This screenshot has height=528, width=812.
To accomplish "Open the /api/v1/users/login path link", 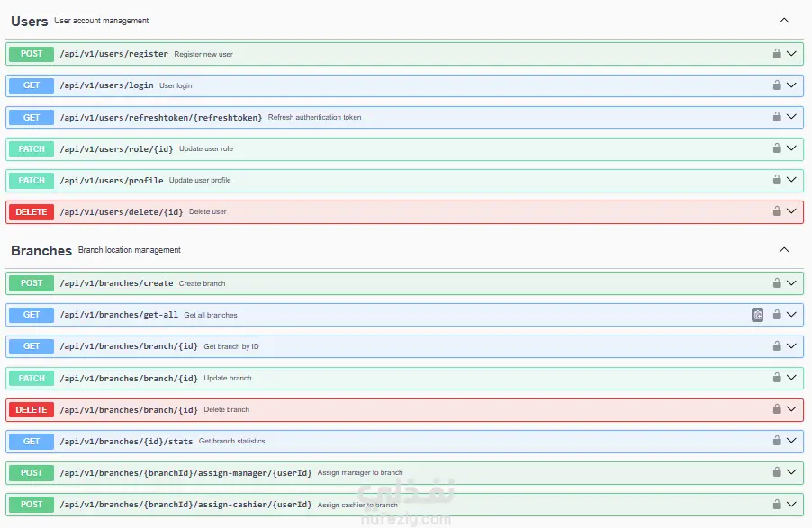I will tap(106, 85).
